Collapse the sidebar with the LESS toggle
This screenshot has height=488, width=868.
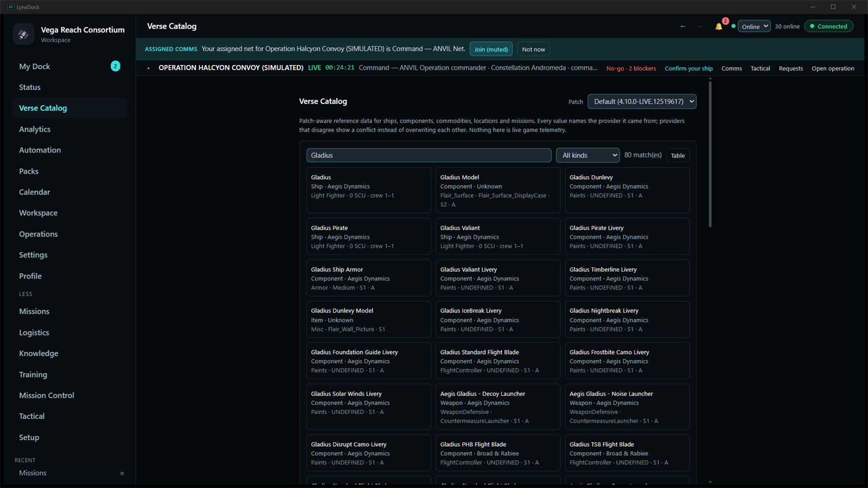pos(25,294)
